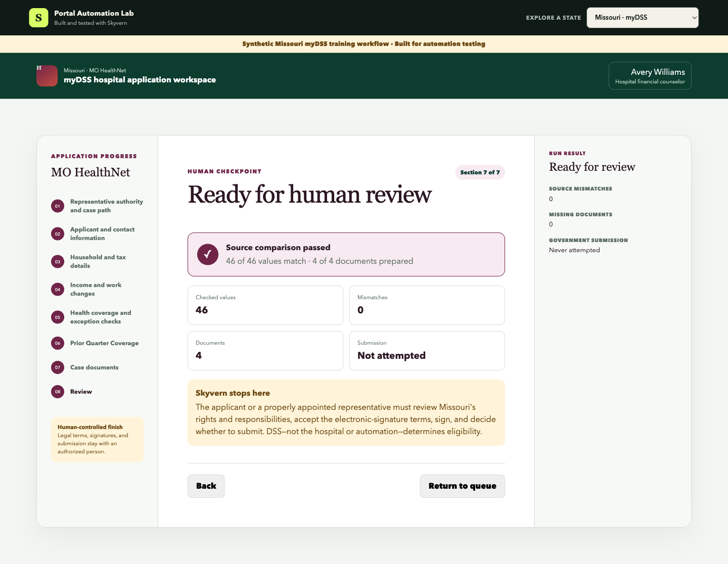This screenshot has width=728, height=564.
Task: Open Avery Williams user profile card
Action: coord(650,76)
